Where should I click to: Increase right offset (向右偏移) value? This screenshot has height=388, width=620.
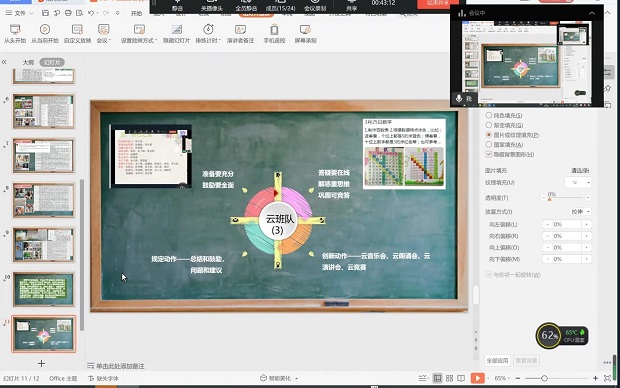tap(587, 236)
